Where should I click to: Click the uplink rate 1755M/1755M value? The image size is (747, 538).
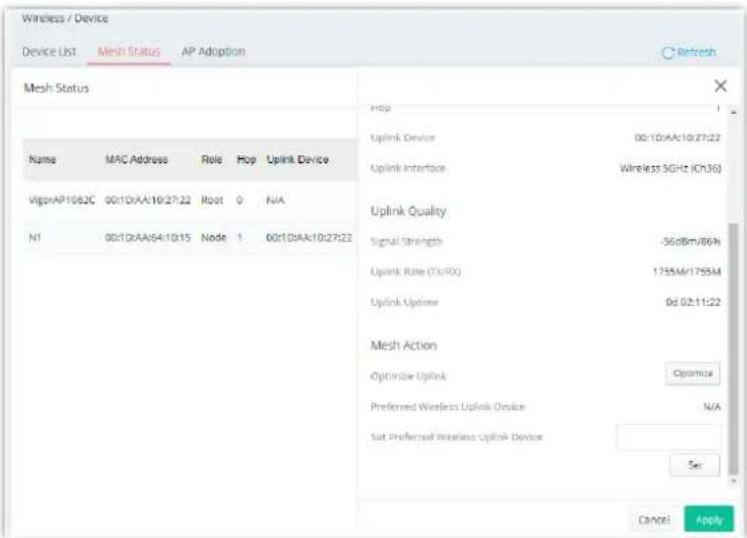click(x=686, y=272)
